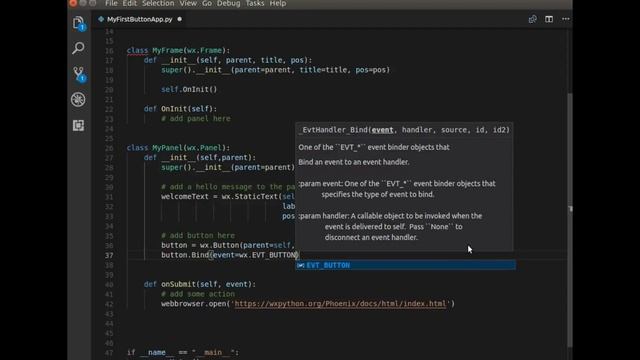Open the Debug view icon

coord(78,100)
